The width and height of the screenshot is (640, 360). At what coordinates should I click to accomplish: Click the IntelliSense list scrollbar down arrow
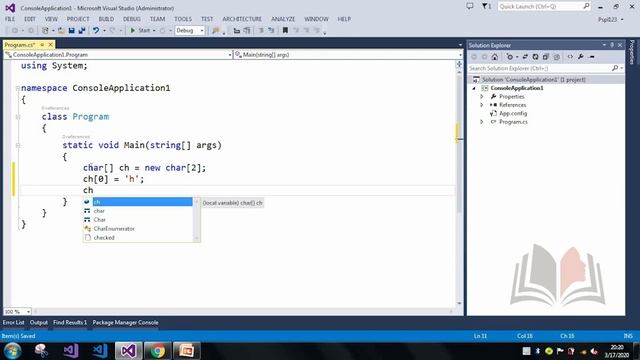click(196, 238)
